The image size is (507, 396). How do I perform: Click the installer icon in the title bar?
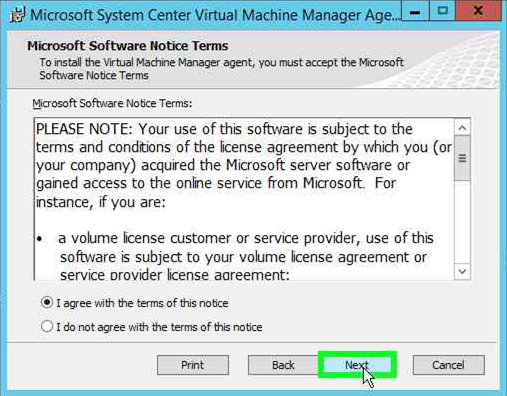point(17,15)
